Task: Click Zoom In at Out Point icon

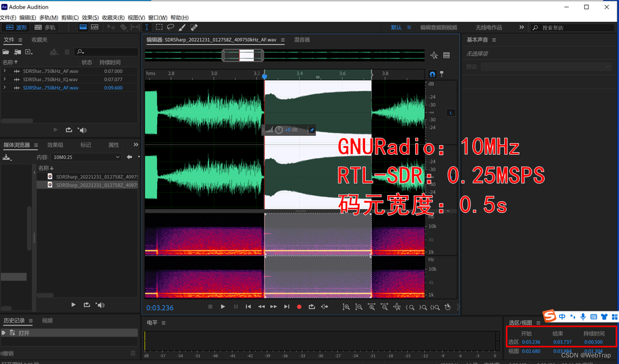Action: 423,306
